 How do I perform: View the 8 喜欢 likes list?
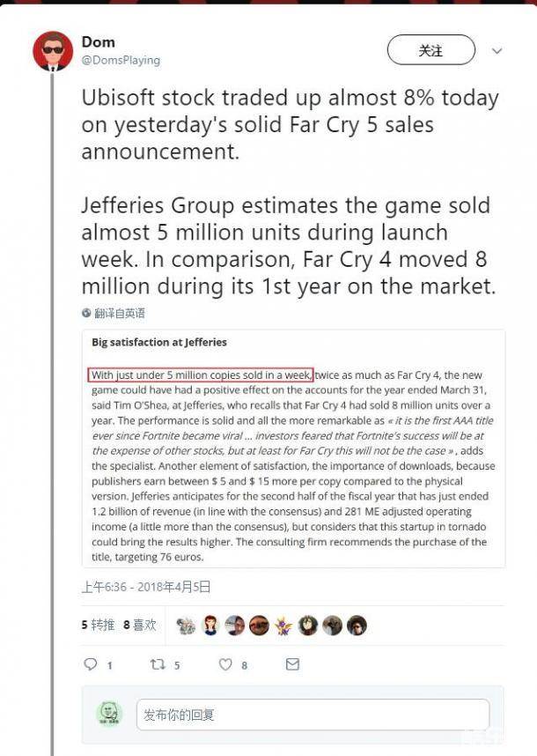pyautogui.click(x=140, y=625)
